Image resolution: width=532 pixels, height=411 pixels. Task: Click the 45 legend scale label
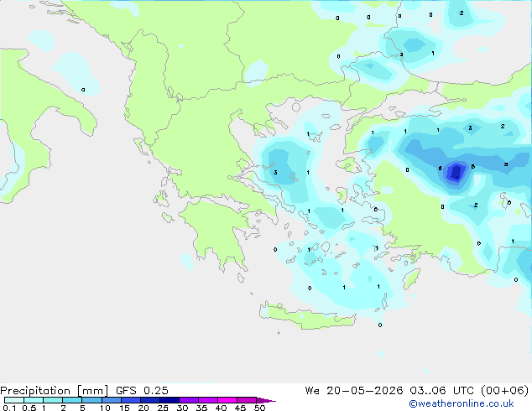point(240,408)
